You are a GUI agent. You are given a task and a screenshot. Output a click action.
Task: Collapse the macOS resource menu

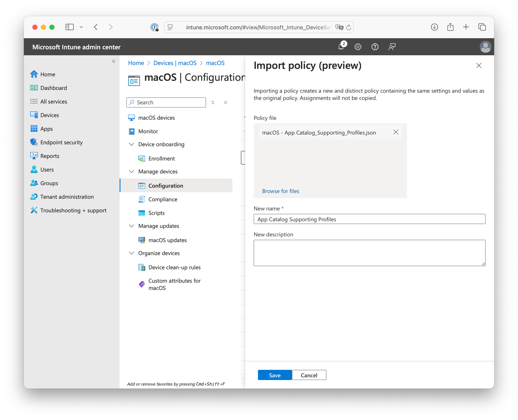(226, 102)
